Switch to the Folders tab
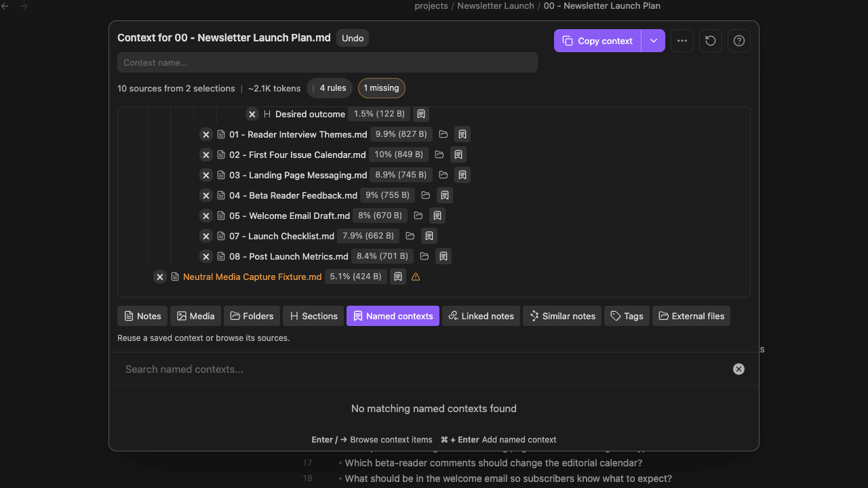The width and height of the screenshot is (868, 488). click(x=252, y=316)
